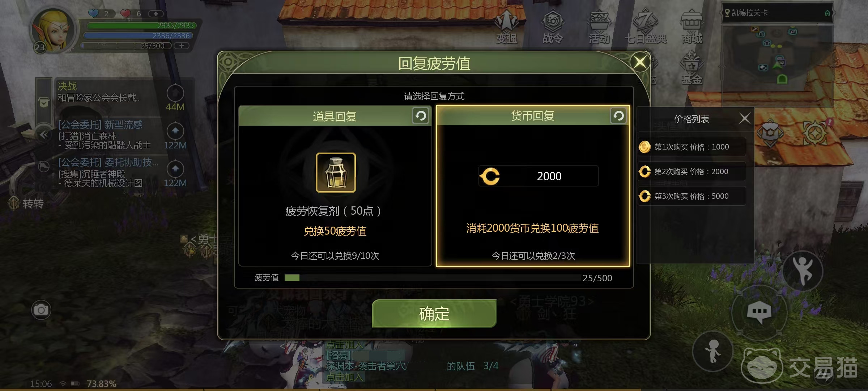Tap the 疲劳恢复剂 potion item icon
This screenshot has height=391, width=868.
(336, 173)
